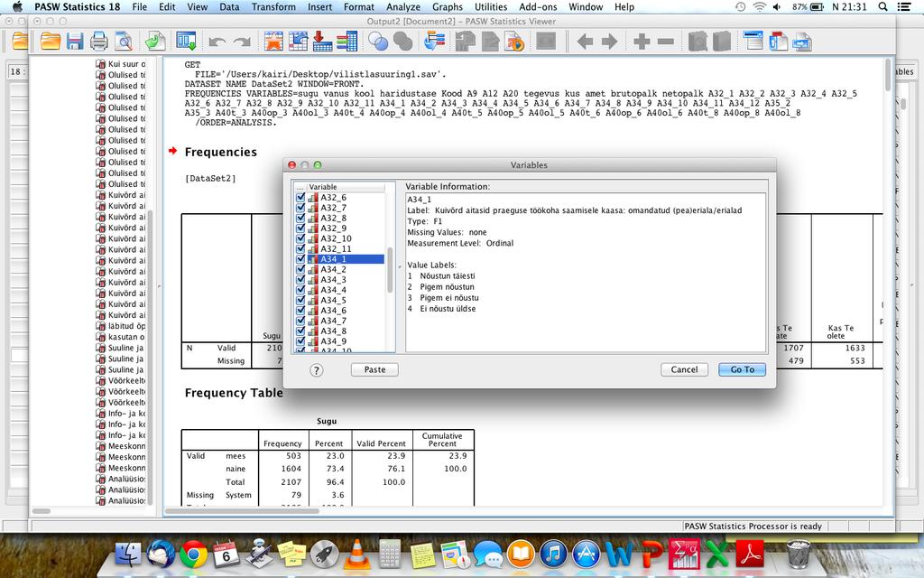The image size is (924, 578).
Task: Click Cancel in the Variables dialog
Action: [684, 369]
